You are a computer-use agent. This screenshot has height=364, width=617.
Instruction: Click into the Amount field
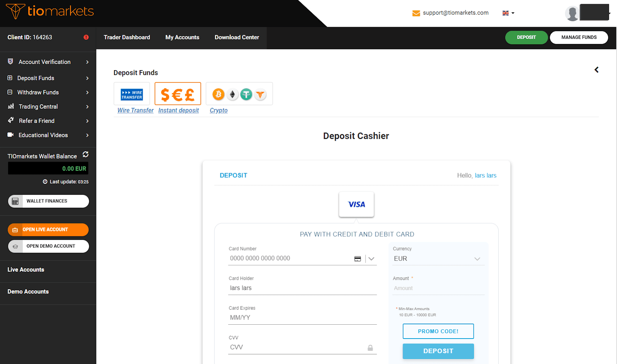(438, 288)
